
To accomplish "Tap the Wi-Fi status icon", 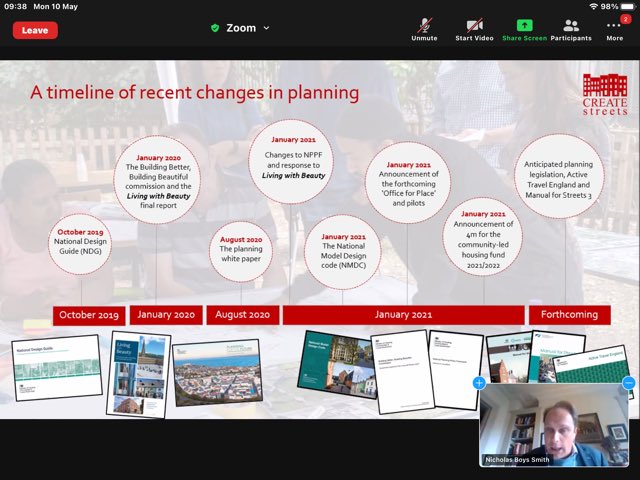I will pos(593,7).
